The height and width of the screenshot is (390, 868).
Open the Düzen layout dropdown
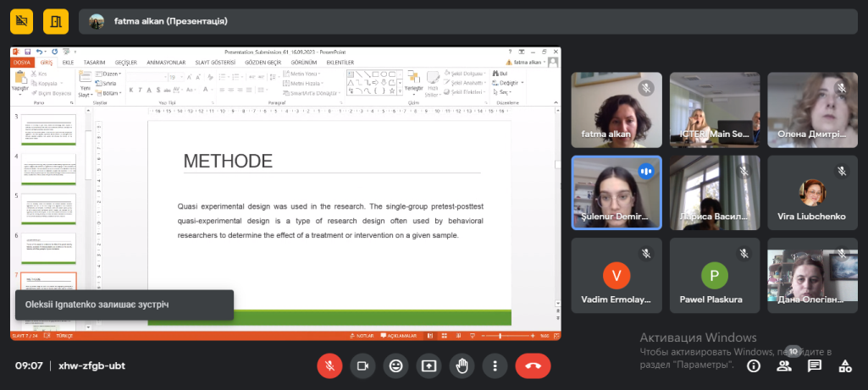[x=108, y=74]
